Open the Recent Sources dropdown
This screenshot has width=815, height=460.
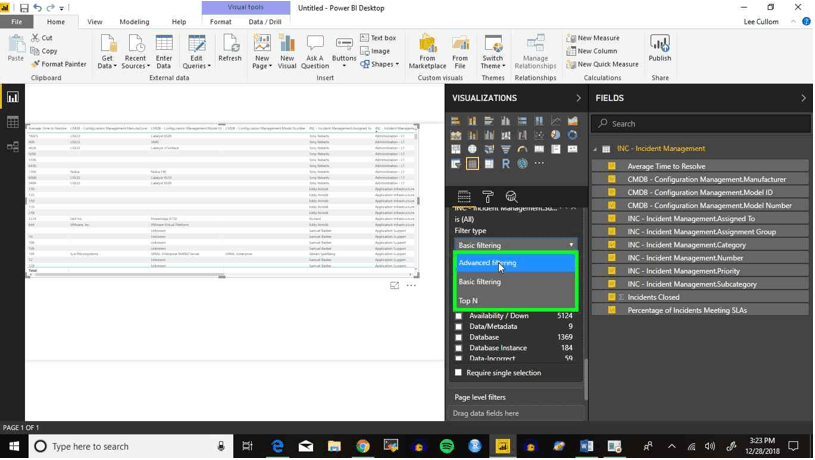tap(135, 52)
